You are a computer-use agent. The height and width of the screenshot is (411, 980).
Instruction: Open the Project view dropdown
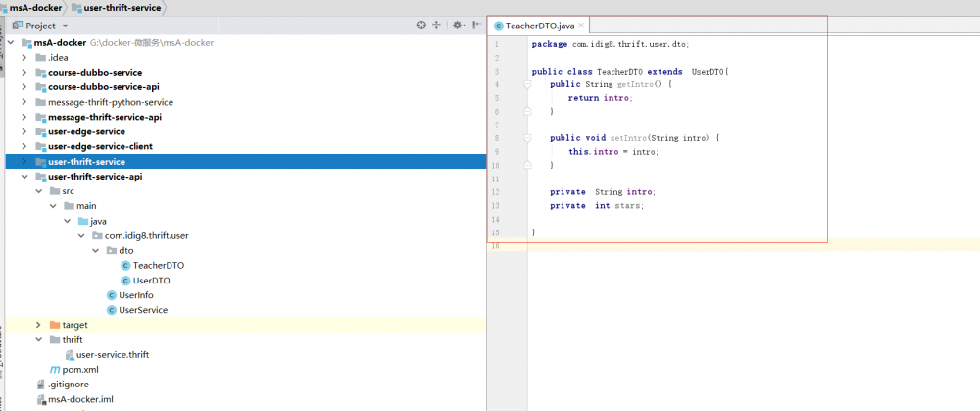coord(65,26)
